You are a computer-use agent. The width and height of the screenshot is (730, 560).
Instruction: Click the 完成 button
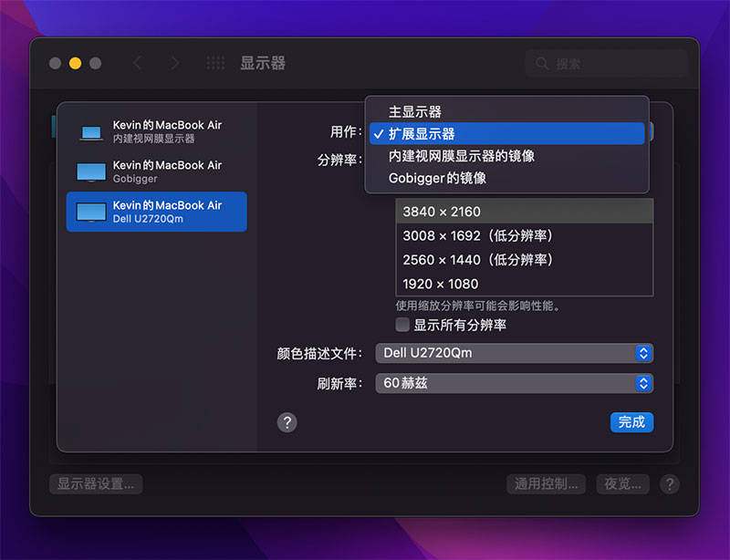coord(631,422)
